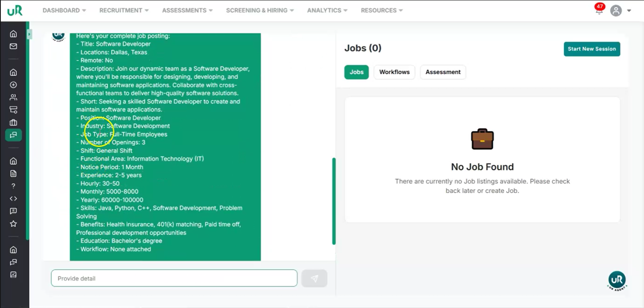Expand the sidebar with the small arrow handle
This screenshot has height=308, width=644.
pos(30,34)
